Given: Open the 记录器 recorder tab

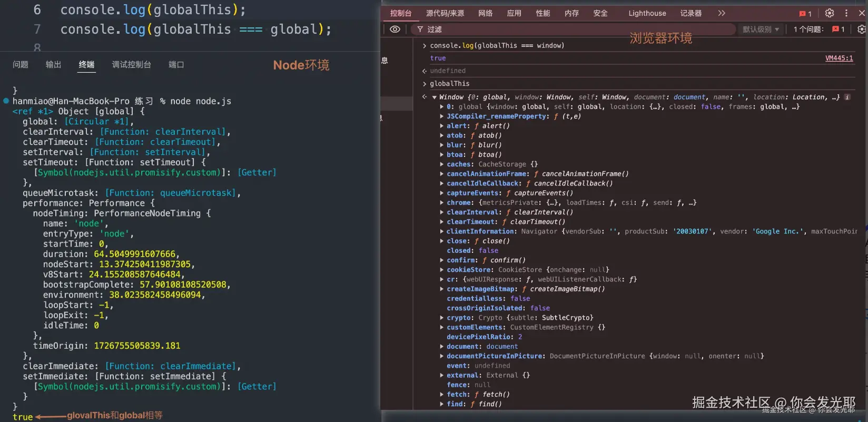Looking at the screenshot, I should click(x=691, y=13).
